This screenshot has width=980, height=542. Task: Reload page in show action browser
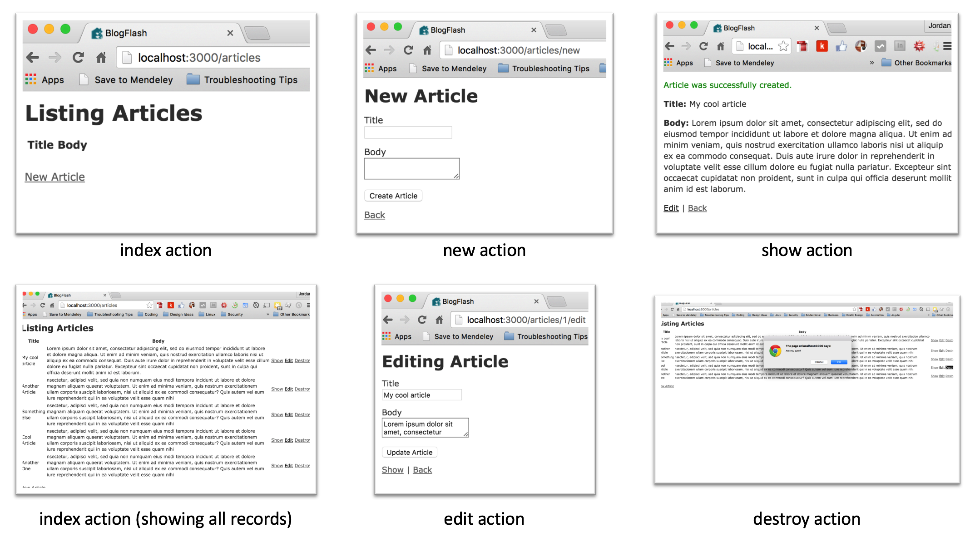pyautogui.click(x=703, y=46)
